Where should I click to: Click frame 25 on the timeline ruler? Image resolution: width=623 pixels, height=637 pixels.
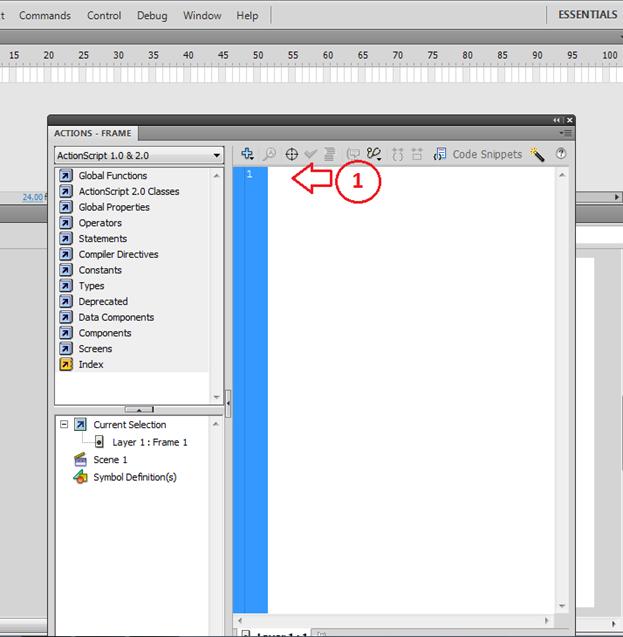tap(83, 55)
